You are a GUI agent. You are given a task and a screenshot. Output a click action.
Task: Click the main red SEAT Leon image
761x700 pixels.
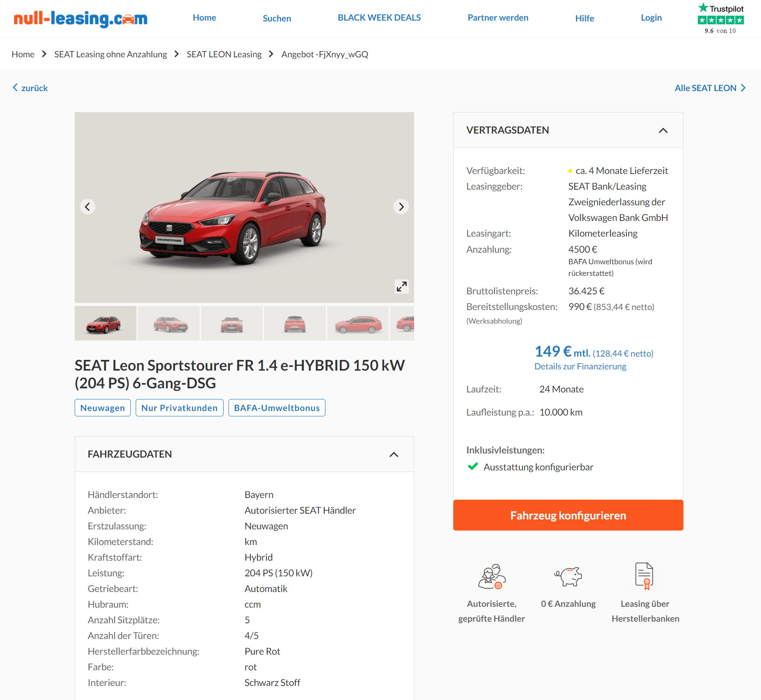point(244,207)
